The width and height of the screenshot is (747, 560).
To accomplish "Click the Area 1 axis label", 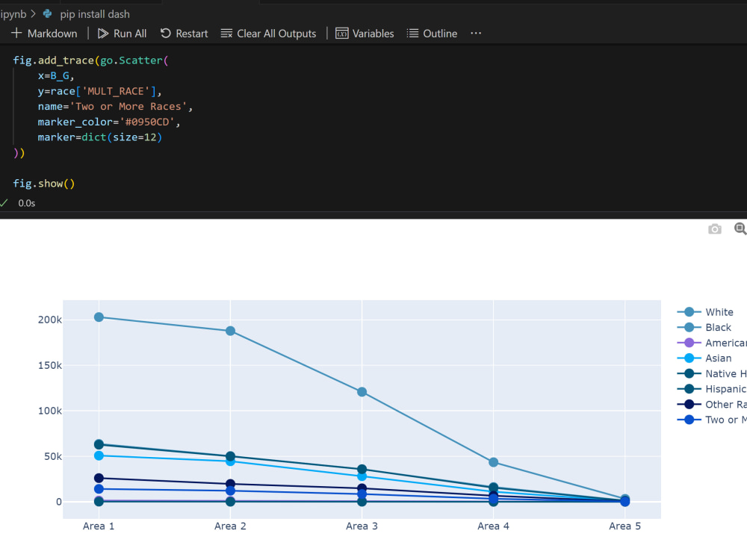I will 99,526.
